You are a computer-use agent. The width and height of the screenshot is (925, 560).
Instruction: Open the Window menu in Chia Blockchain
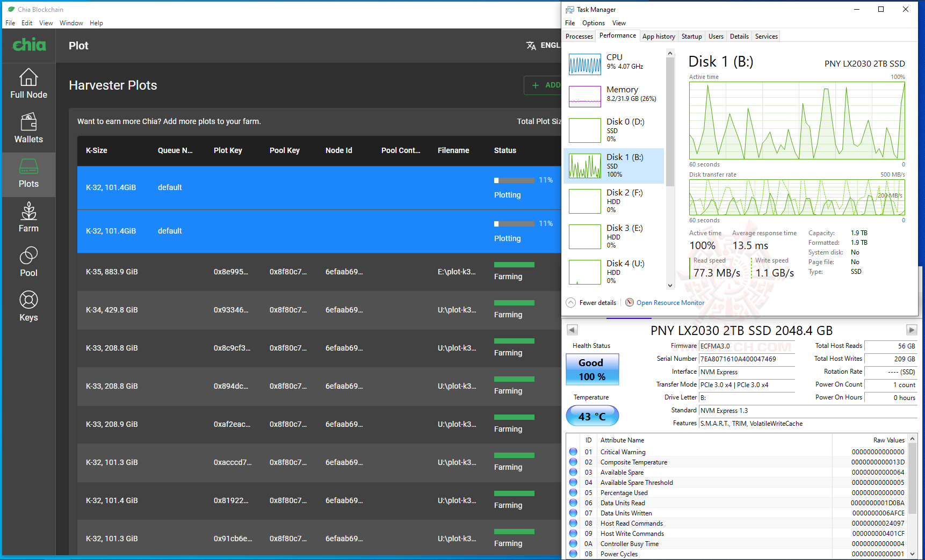coord(71,23)
